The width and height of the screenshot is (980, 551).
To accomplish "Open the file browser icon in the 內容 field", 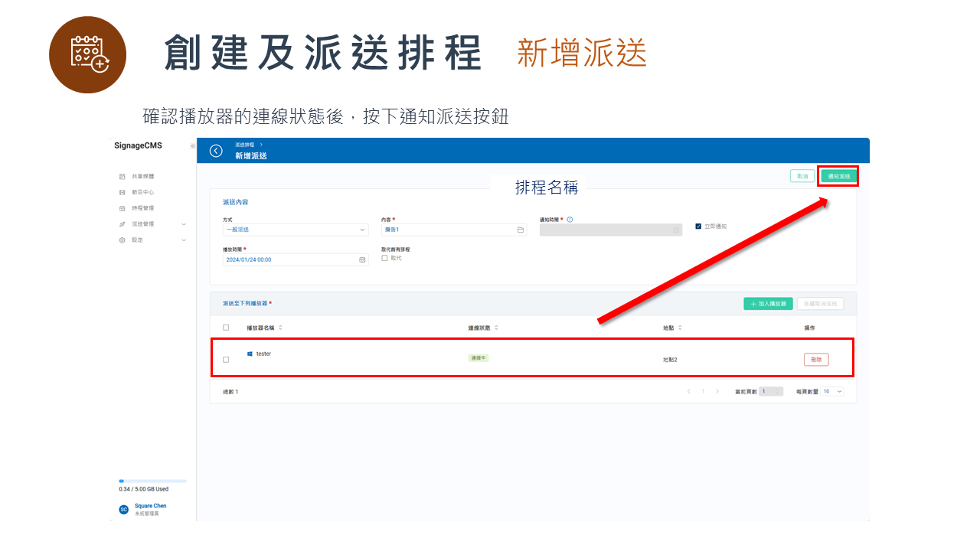I will coord(520,230).
